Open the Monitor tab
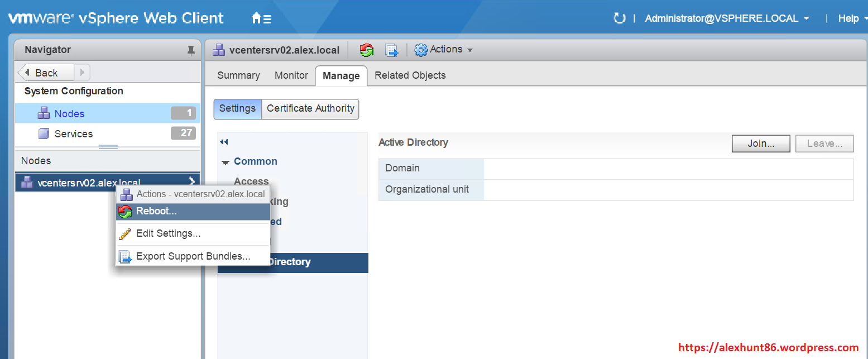The height and width of the screenshot is (359, 868). point(291,75)
